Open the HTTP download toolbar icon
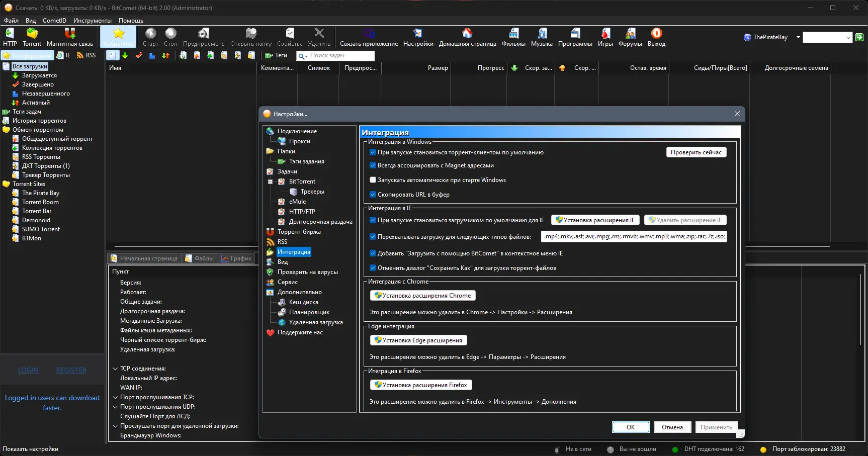 click(10, 37)
